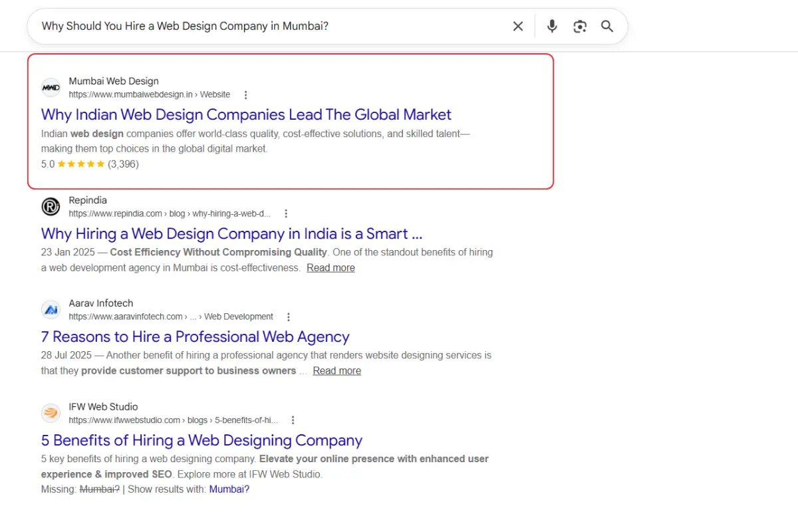Image resolution: width=798 pixels, height=532 pixels.
Task: Open 'Why Indian Web Design Companies Lead' result
Action: [x=246, y=114]
